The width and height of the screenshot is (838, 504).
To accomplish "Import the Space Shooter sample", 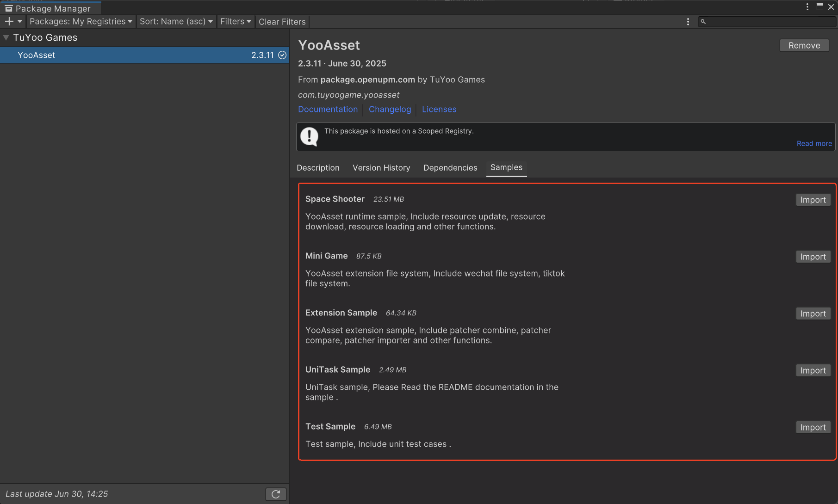I will coord(813,200).
